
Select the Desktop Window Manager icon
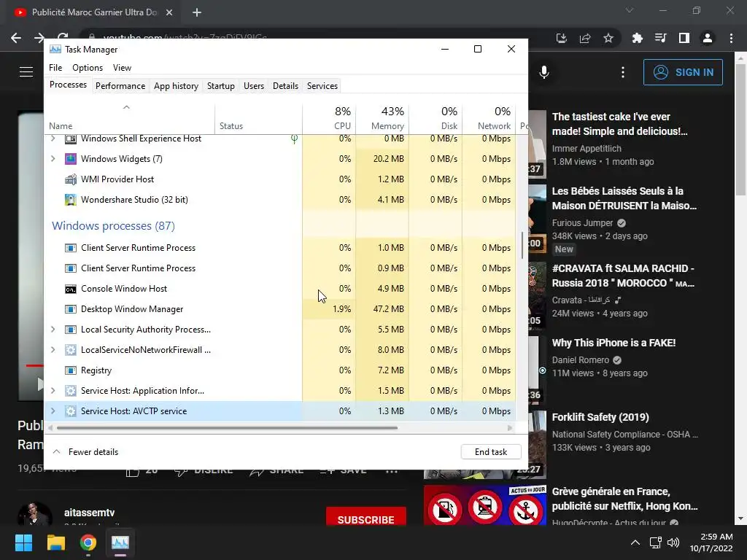click(x=71, y=309)
